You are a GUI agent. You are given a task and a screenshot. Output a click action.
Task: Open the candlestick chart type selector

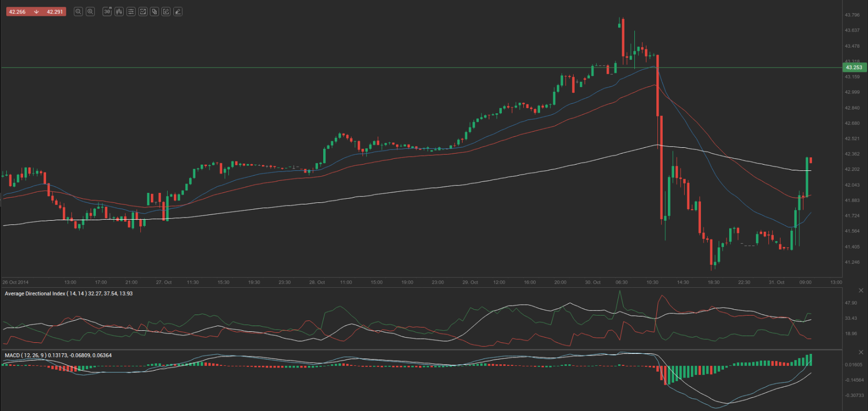tap(119, 12)
